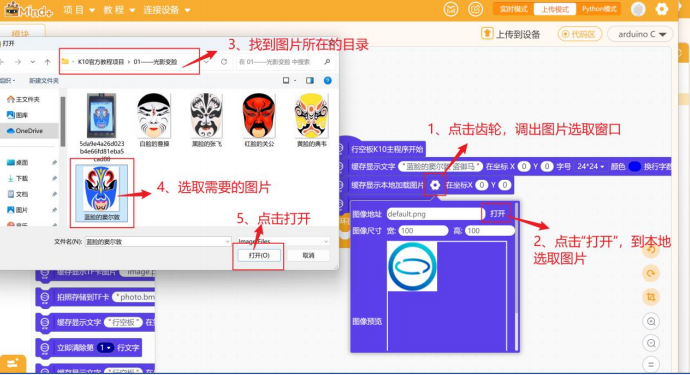Click K10官方教程项目 in address breadcrumb
Image resolution: width=690 pixels, height=375 pixels.
coord(101,62)
